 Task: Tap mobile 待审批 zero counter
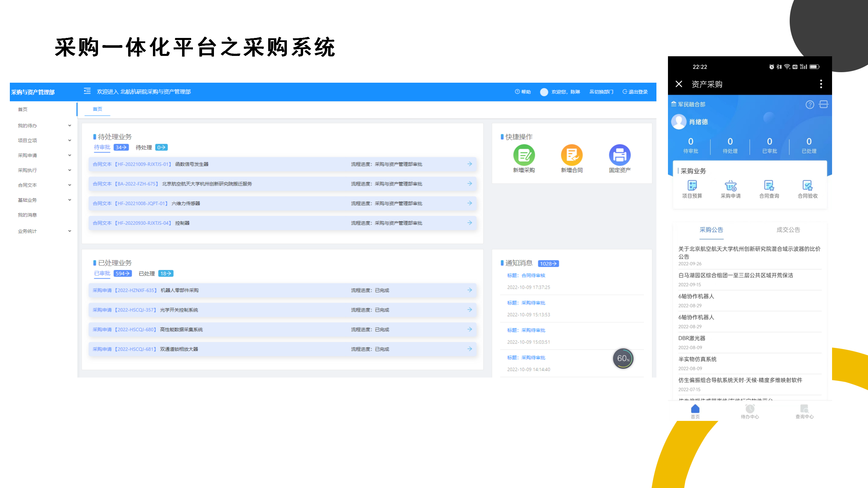[x=690, y=146]
